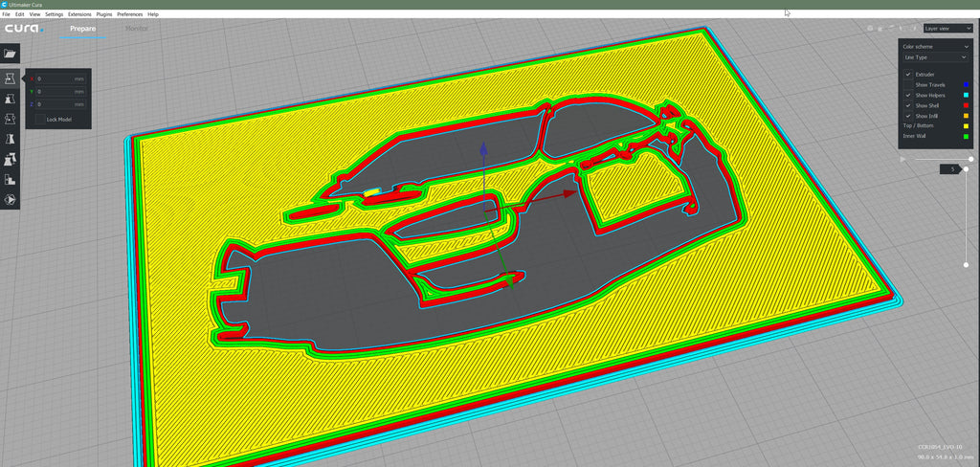980x467 pixels.
Task: Disable the Show Infill checkbox
Action: pos(908,116)
